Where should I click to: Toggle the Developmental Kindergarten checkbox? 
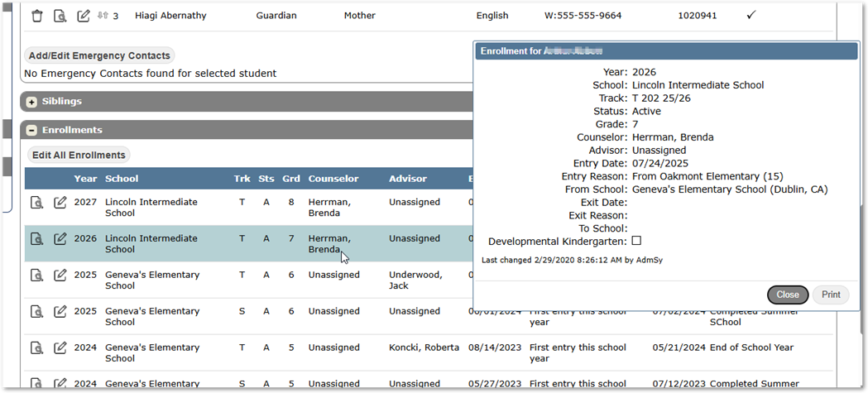636,241
